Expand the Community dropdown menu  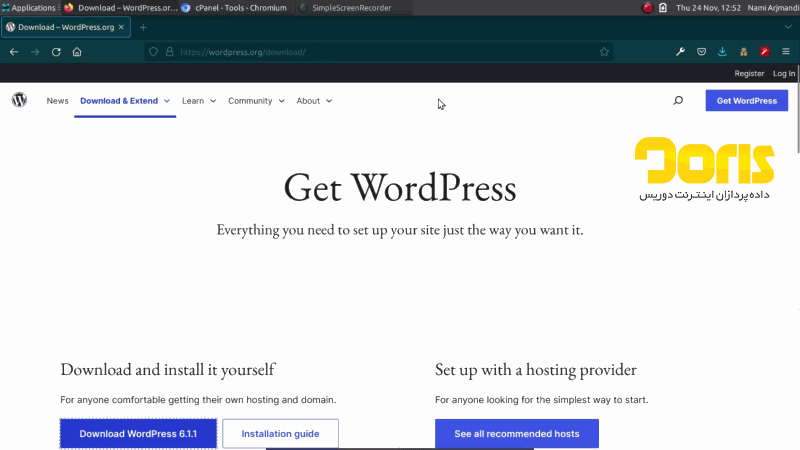tap(256, 101)
